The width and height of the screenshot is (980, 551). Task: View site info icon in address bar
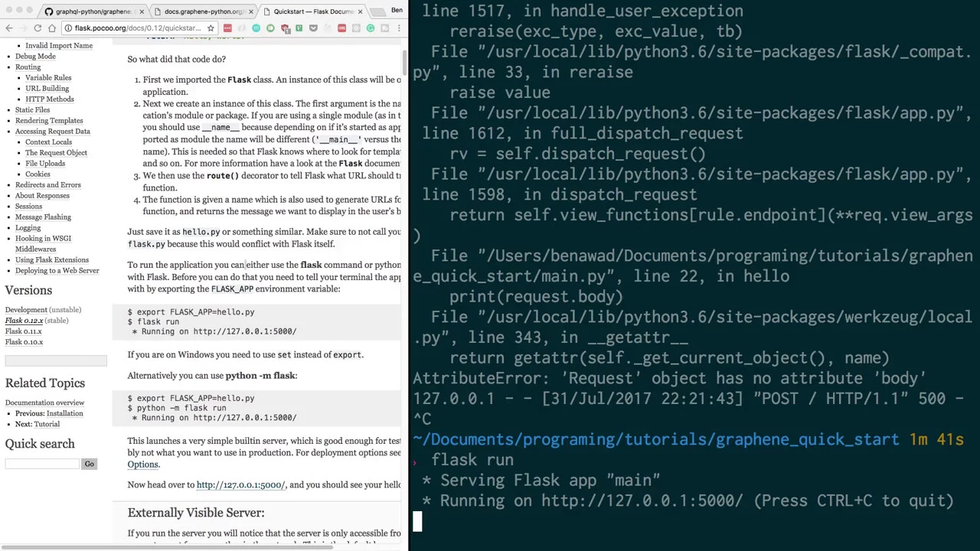coord(68,28)
